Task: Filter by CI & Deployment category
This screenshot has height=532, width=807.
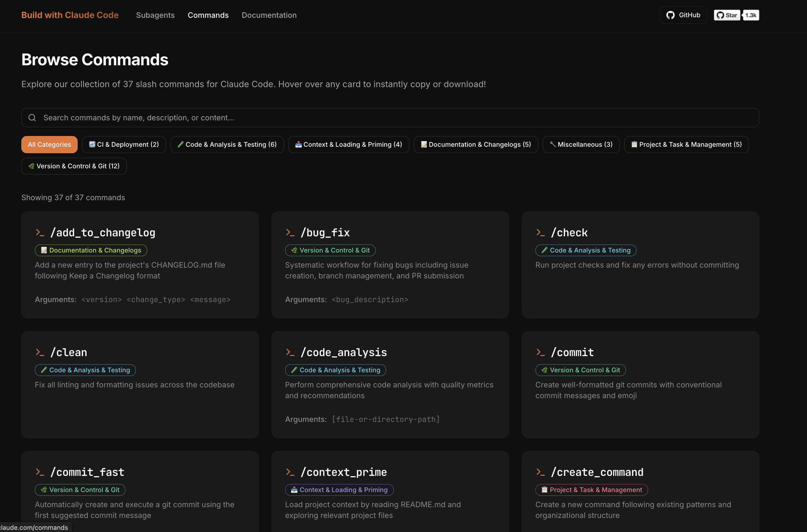Action: [x=124, y=145]
